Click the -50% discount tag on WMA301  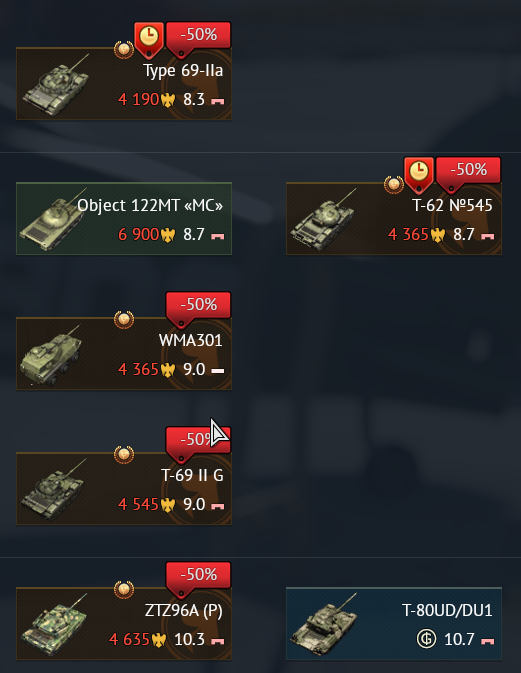tap(198, 309)
